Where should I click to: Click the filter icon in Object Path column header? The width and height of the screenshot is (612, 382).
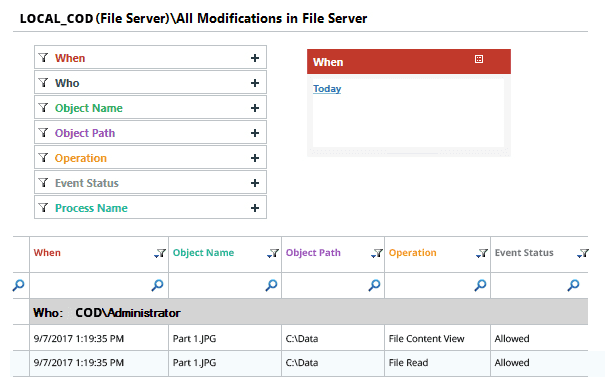click(x=377, y=254)
